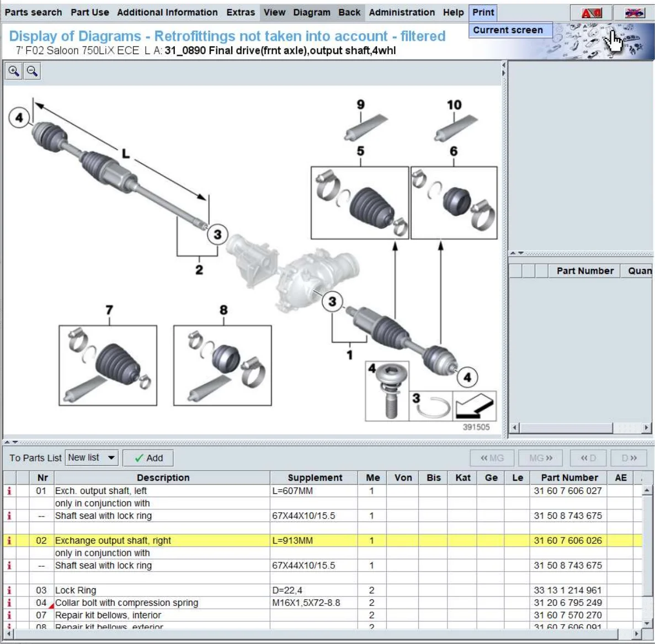Image resolution: width=655 pixels, height=644 pixels.
Task: Open info icon for Collar bolt row
Action: click(9, 603)
